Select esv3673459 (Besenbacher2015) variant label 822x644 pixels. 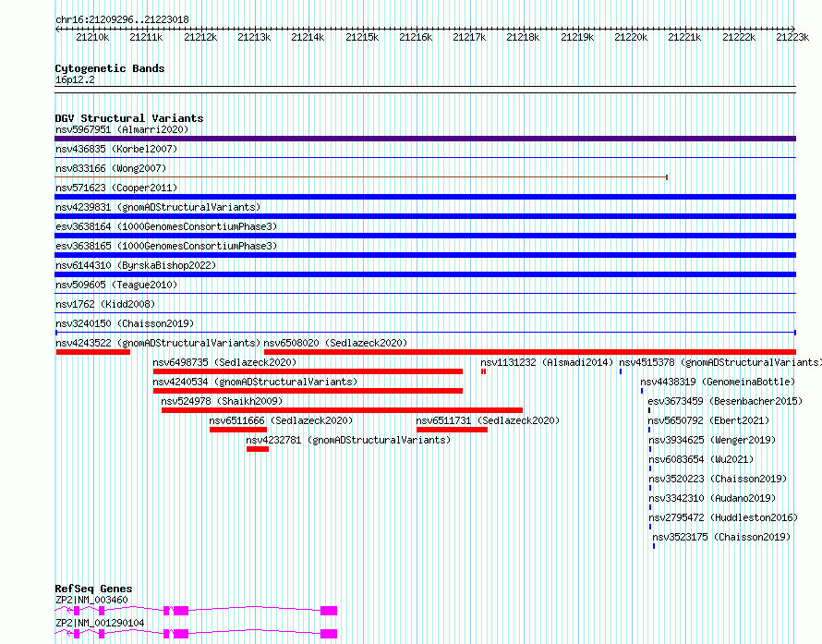pos(725,401)
